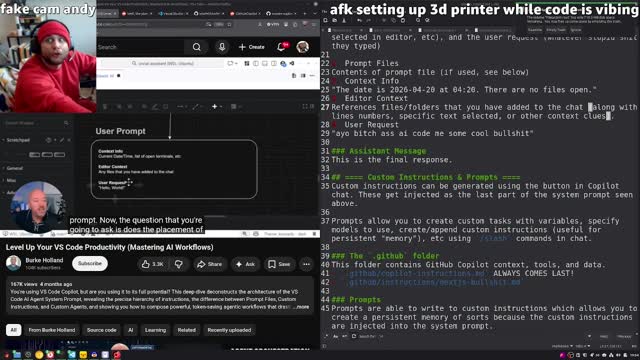Click the YouTube Search input field
This screenshot has width=640, height=360.
(x=140, y=47)
